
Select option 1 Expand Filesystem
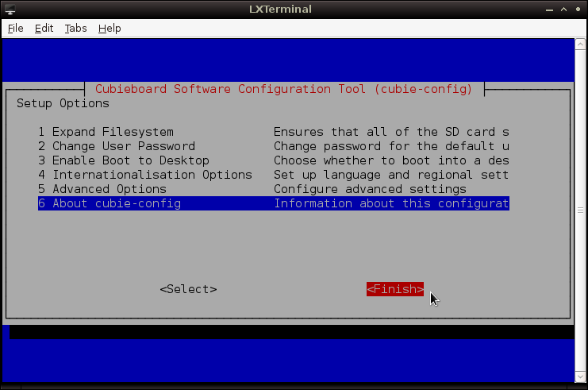(106, 132)
